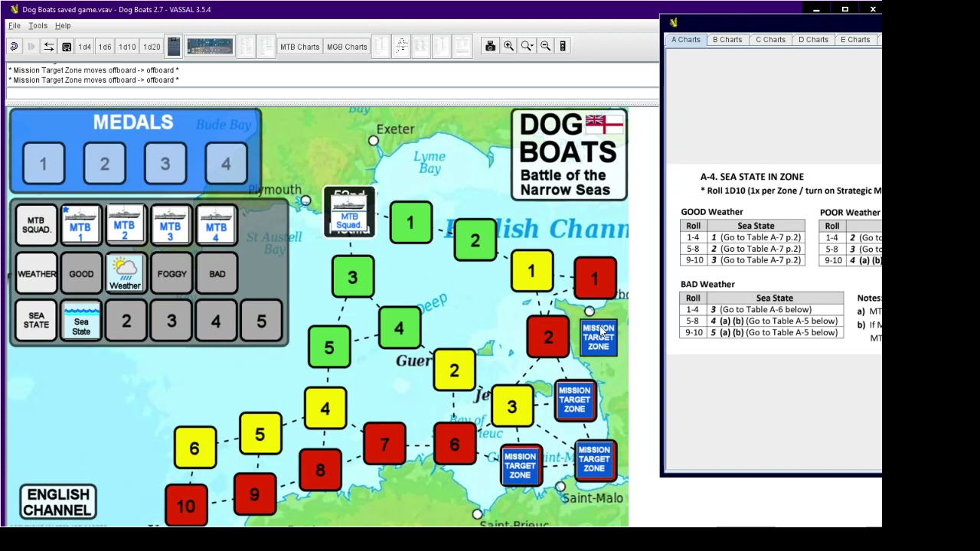
Task: Click the ENGLISH CHANNEL label box
Action: [x=58, y=503]
